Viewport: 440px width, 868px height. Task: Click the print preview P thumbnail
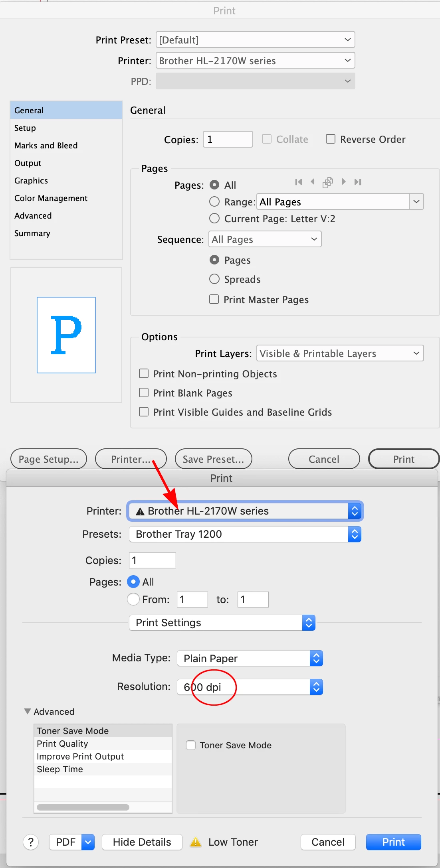[66, 335]
